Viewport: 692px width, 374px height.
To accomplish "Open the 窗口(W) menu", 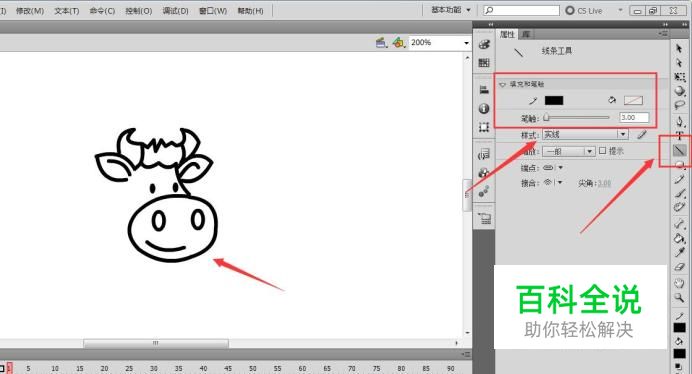I will point(213,11).
